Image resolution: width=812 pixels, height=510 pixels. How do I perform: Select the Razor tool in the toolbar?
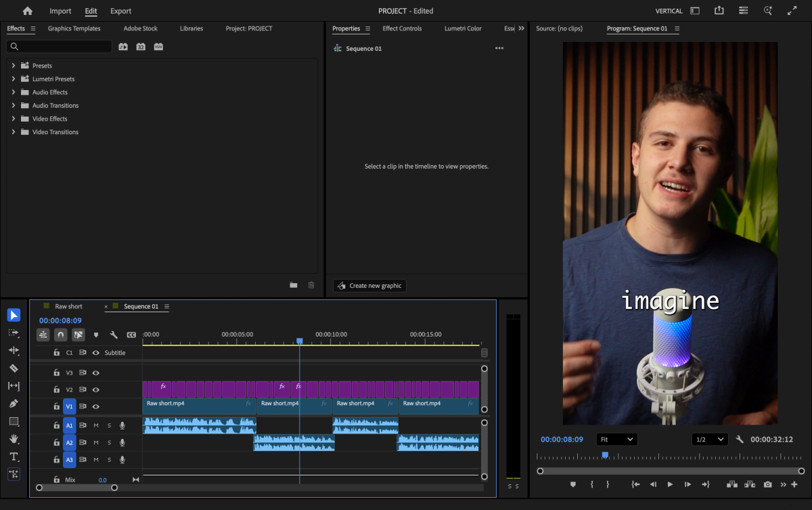tap(14, 368)
